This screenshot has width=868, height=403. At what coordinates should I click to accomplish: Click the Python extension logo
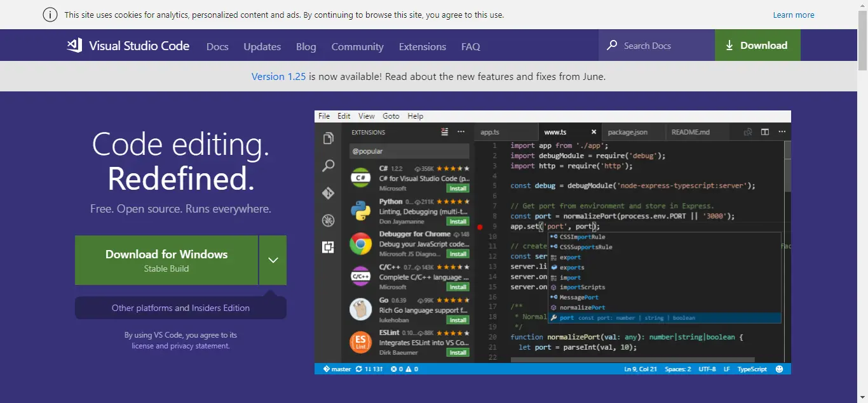point(361,210)
